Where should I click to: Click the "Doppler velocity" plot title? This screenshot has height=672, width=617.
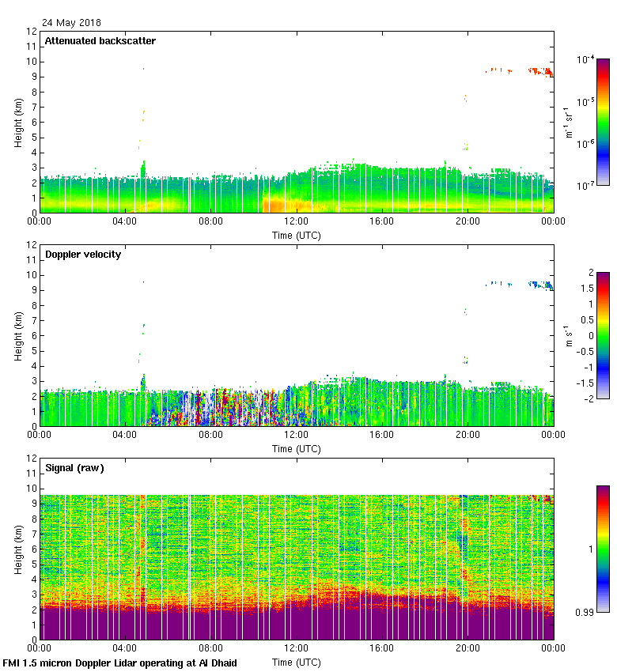pos(83,255)
